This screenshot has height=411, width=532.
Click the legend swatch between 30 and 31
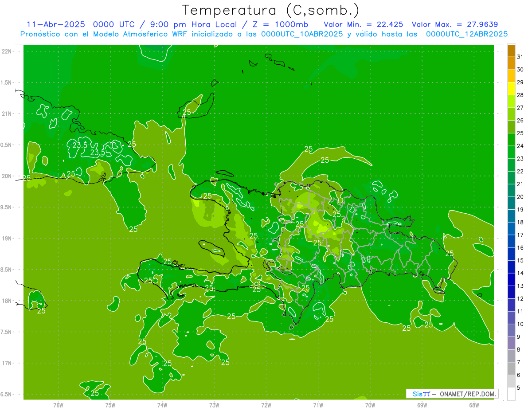511,63
